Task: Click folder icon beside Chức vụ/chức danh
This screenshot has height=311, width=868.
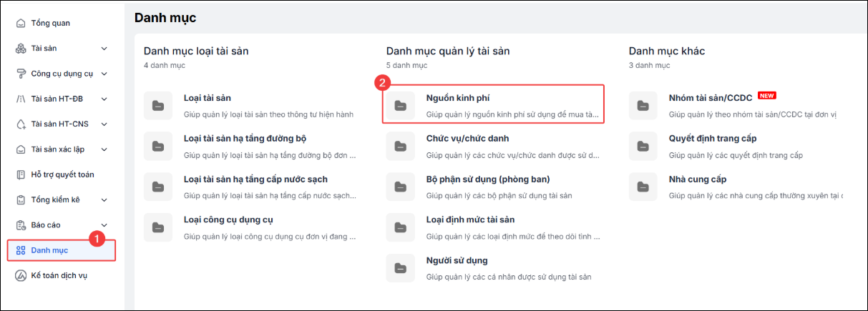Action: click(x=400, y=146)
